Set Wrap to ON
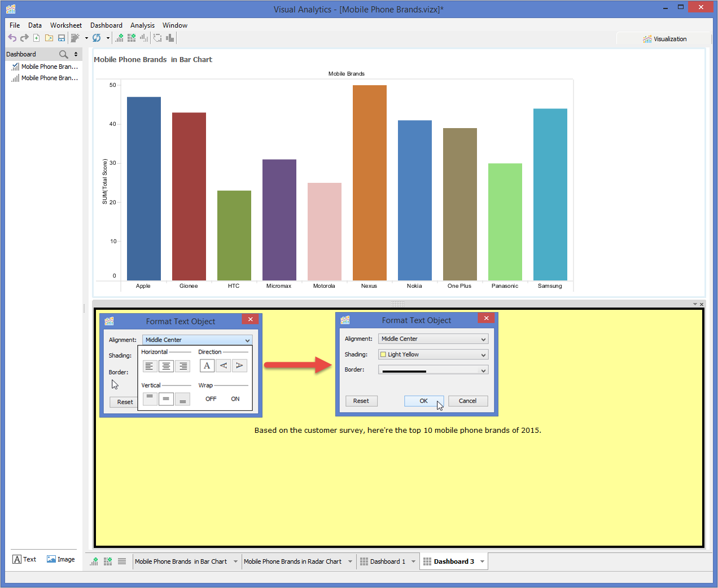Image resolution: width=718 pixels, height=588 pixels. pyautogui.click(x=235, y=399)
